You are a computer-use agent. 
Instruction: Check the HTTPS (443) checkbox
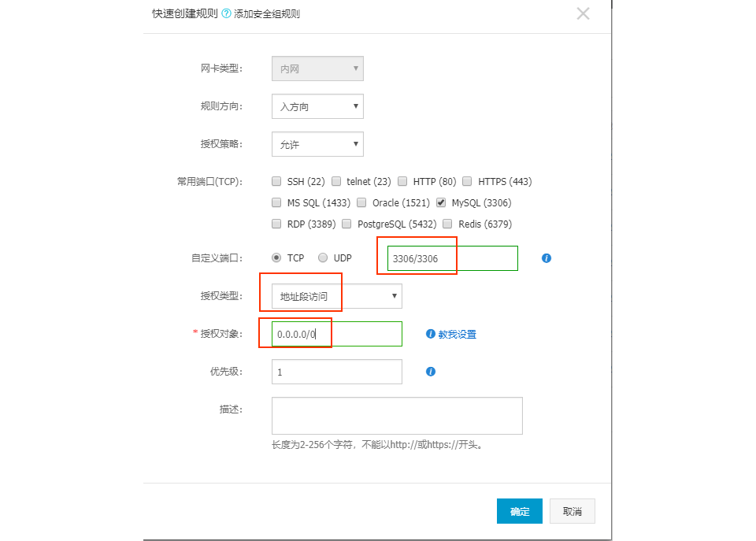pyautogui.click(x=467, y=181)
